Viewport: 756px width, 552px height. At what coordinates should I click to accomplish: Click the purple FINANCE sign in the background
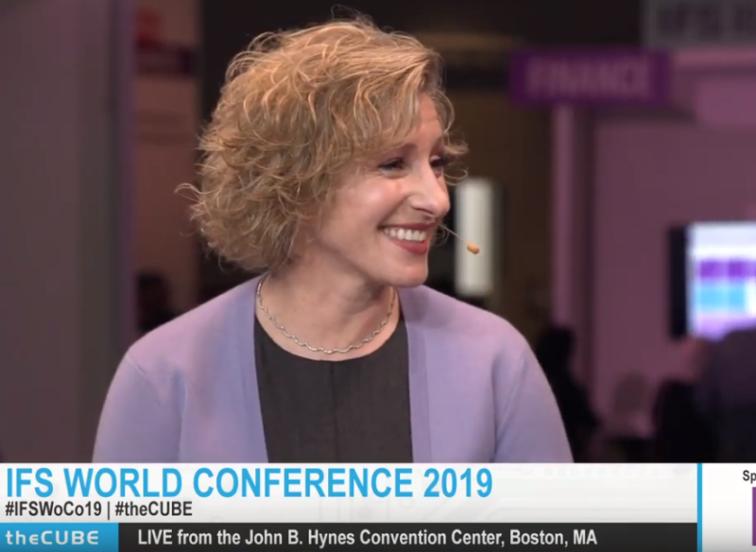click(589, 78)
